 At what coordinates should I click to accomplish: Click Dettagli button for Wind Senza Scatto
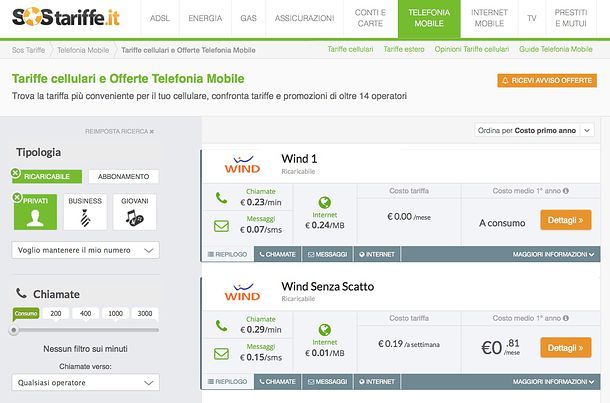(x=566, y=348)
